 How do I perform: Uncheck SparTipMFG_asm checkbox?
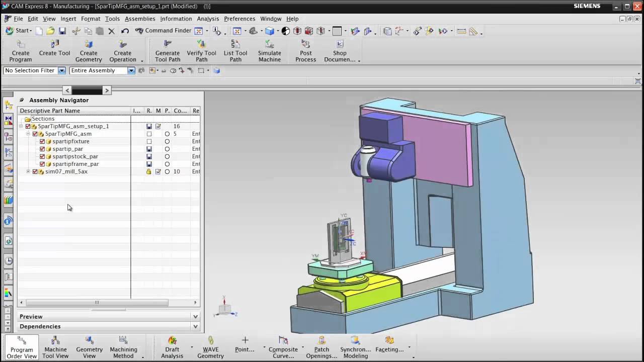tap(35, 134)
